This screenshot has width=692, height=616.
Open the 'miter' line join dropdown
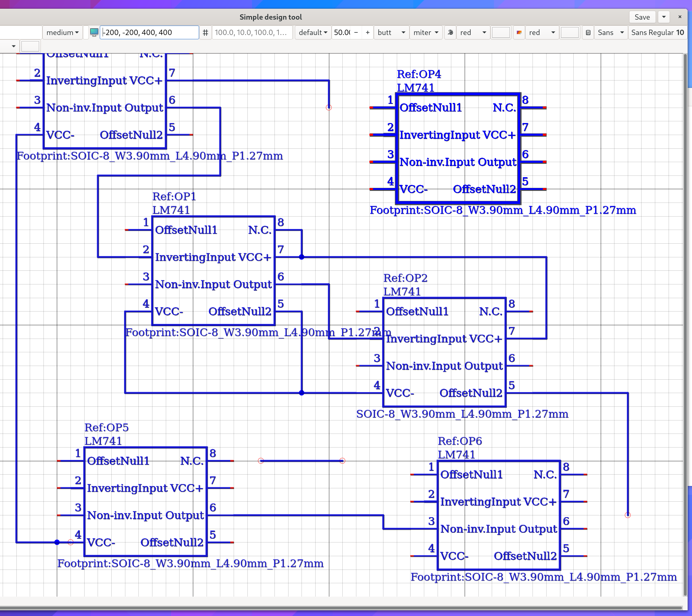click(x=426, y=32)
